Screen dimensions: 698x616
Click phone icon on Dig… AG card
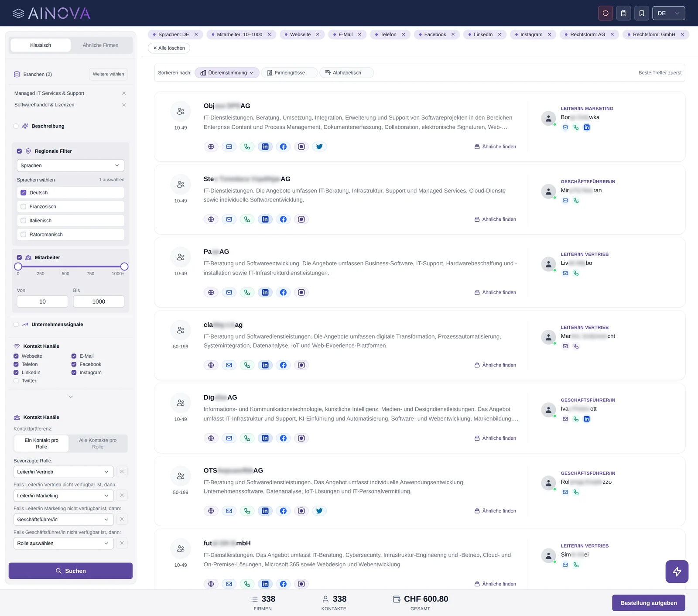point(247,438)
